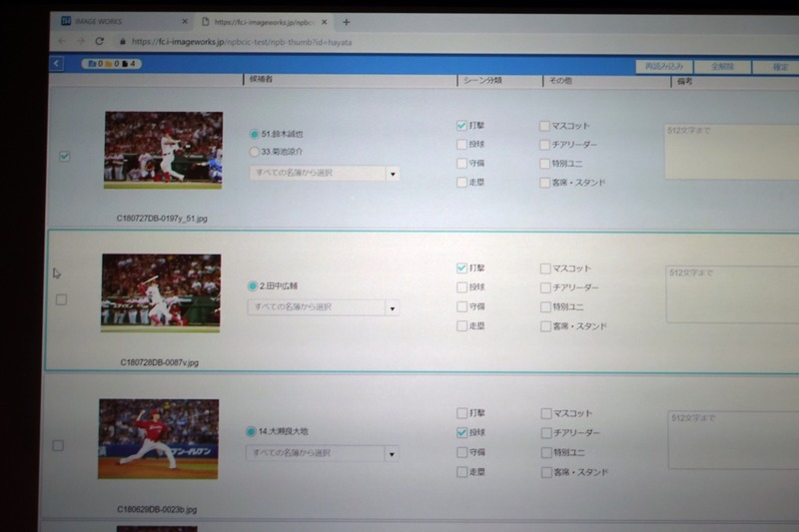Check 特別ユニ in the 鈴木誠也 row

(544, 164)
